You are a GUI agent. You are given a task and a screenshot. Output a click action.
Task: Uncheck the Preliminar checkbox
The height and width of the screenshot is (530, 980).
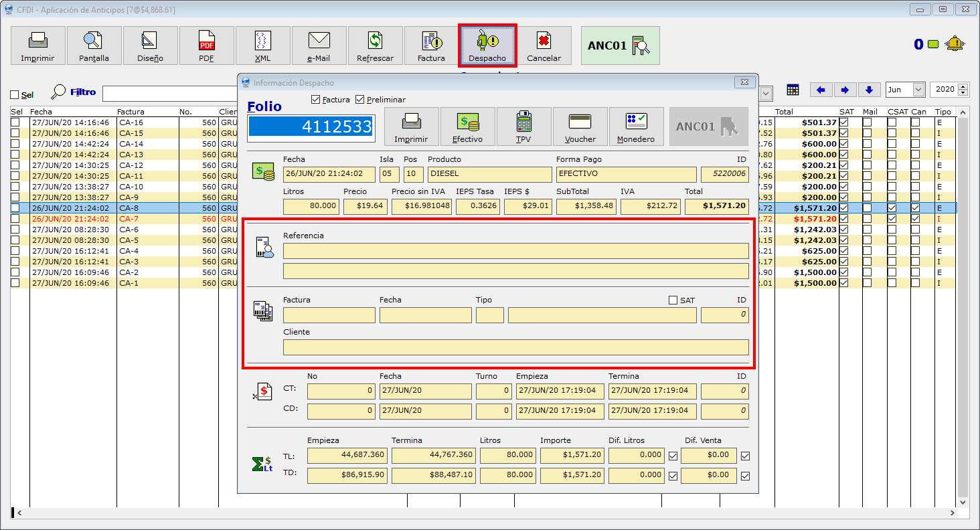[360, 100]
